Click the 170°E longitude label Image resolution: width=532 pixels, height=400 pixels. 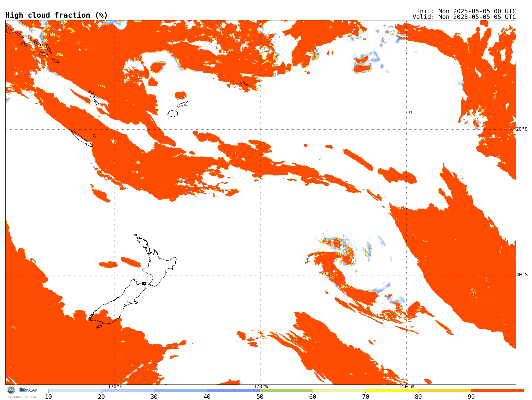tap(115, 387)
